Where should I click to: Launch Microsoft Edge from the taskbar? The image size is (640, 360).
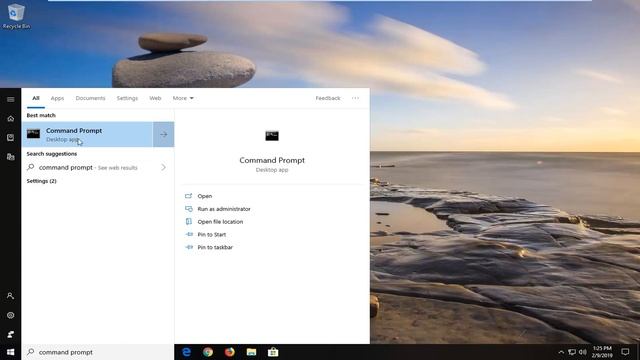tap(187, 352)
